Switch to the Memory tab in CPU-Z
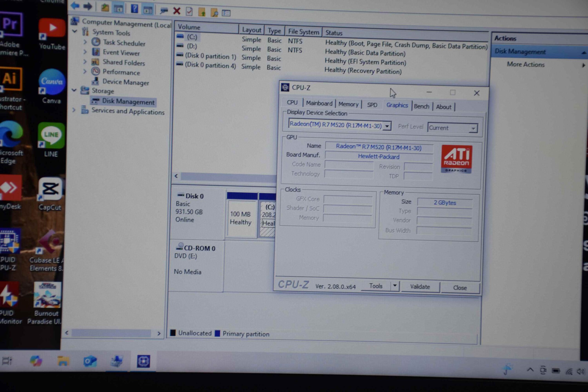 tap(348, 104)
